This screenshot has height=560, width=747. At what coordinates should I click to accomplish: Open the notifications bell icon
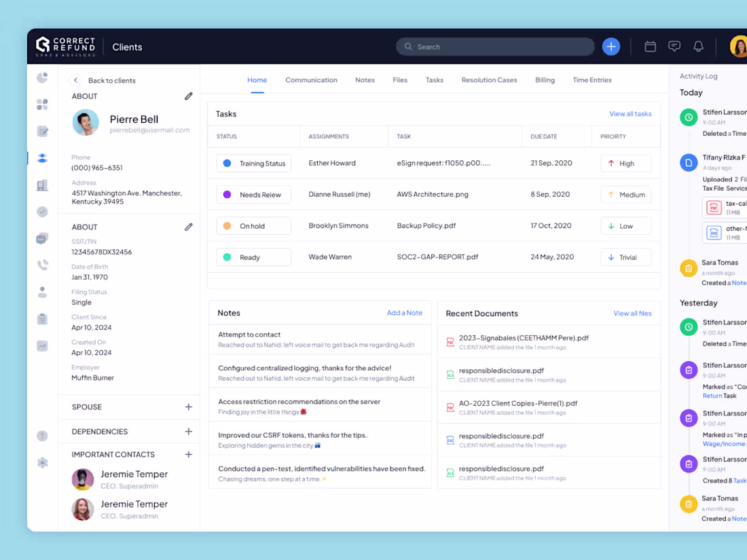(699, 46)
